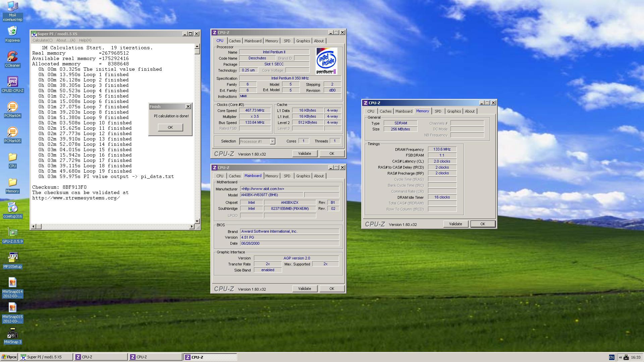Open Caches tab in top CPU-Z window
Viewport: 644px width, 362px height.
tap(235, 41)
